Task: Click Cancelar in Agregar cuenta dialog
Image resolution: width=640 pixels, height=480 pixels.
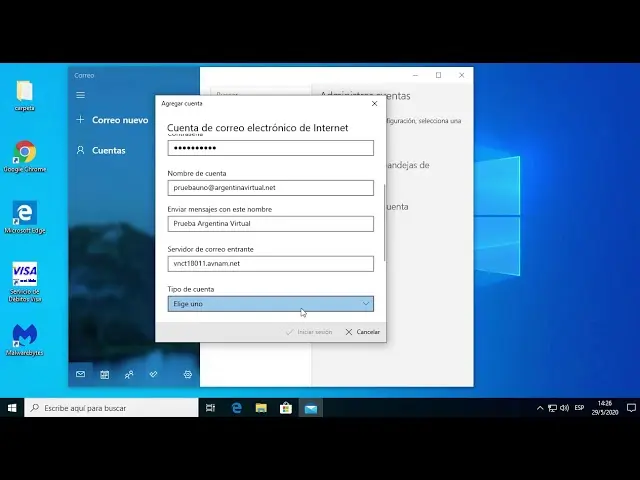Action: tap(362, 332)
